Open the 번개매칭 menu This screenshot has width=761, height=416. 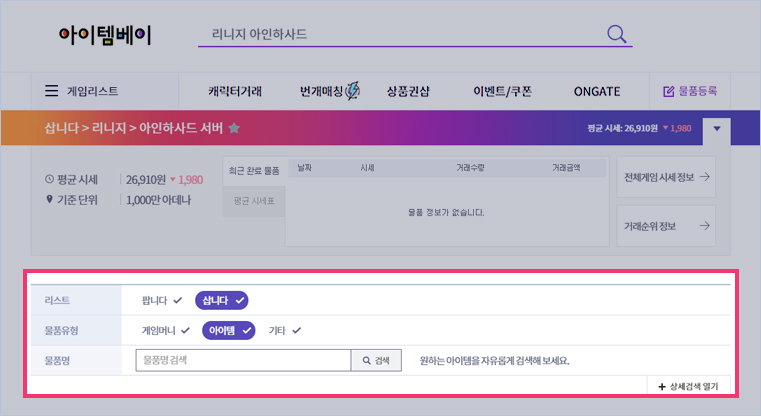coord(322,91)
